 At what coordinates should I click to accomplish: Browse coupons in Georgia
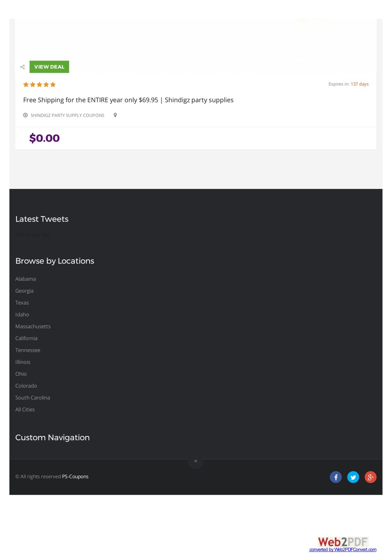pyautogui.click(x=24, y=291)
